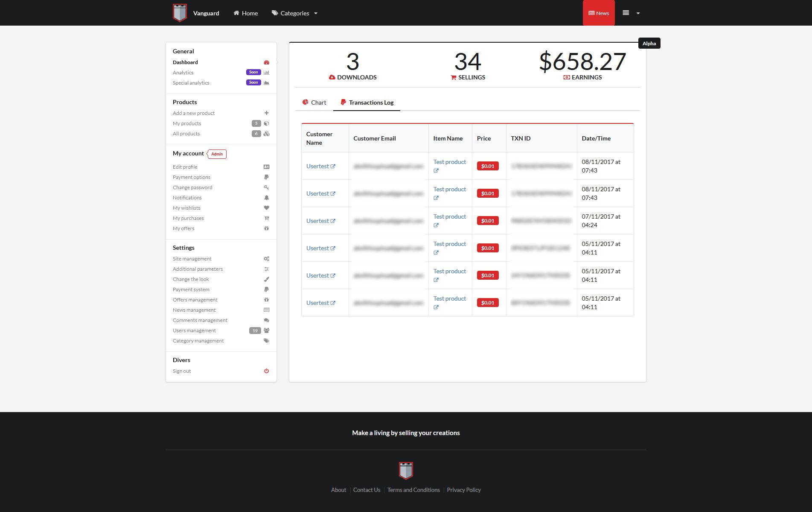The image size is (812, 512).
Task: Open the About footer link
Action: 338,490
